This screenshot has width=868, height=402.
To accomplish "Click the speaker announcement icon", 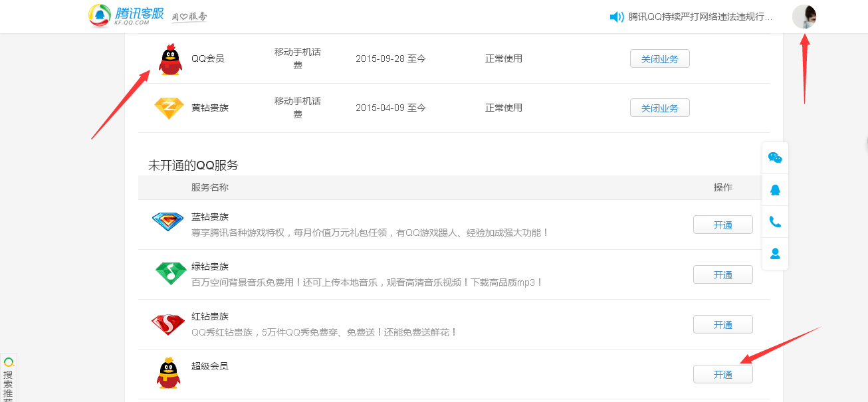I will click(x=617, y=17).
